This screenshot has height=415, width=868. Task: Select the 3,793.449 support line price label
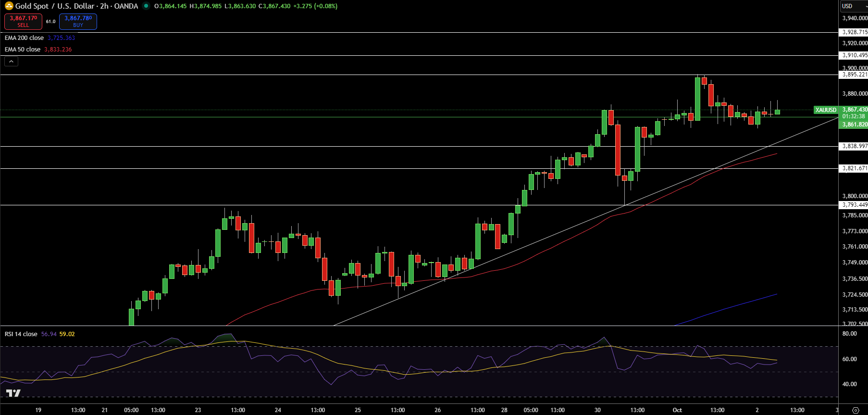coord(854,205)
